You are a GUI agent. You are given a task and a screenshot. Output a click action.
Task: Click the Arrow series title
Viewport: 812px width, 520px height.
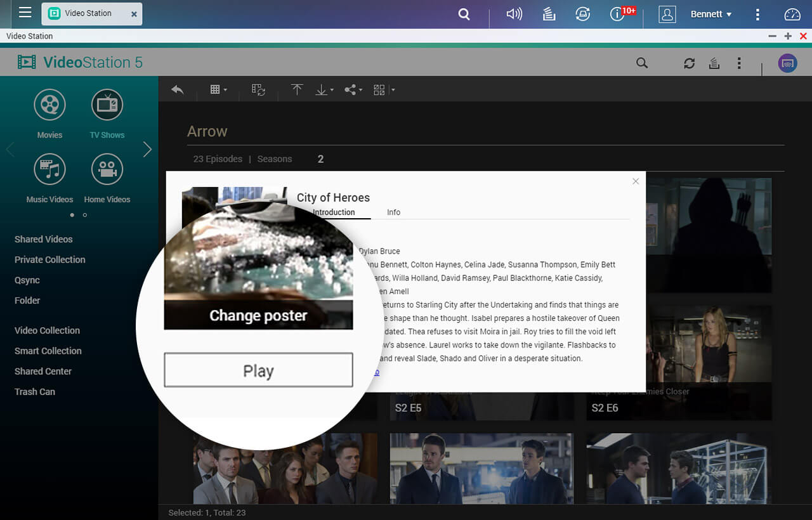point(207,131)
